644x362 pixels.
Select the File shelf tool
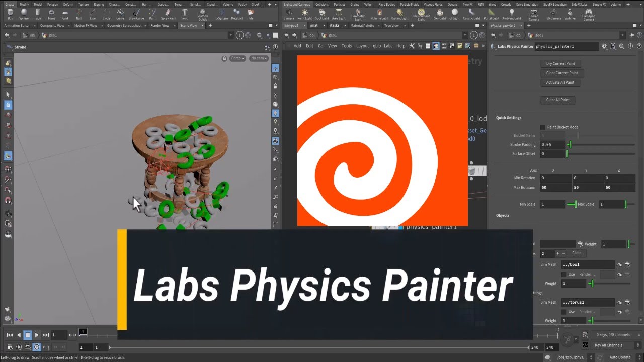(251, 14)
